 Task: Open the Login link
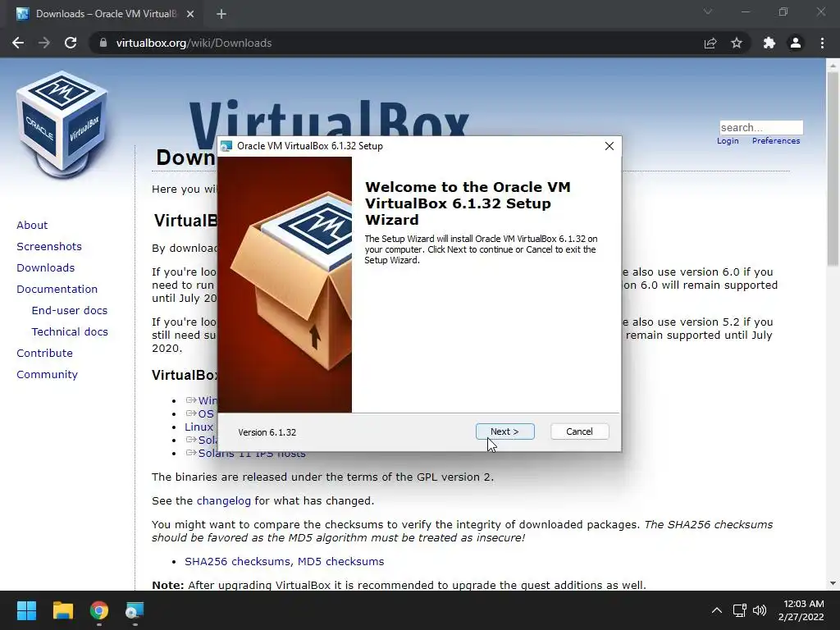point(728,141)
